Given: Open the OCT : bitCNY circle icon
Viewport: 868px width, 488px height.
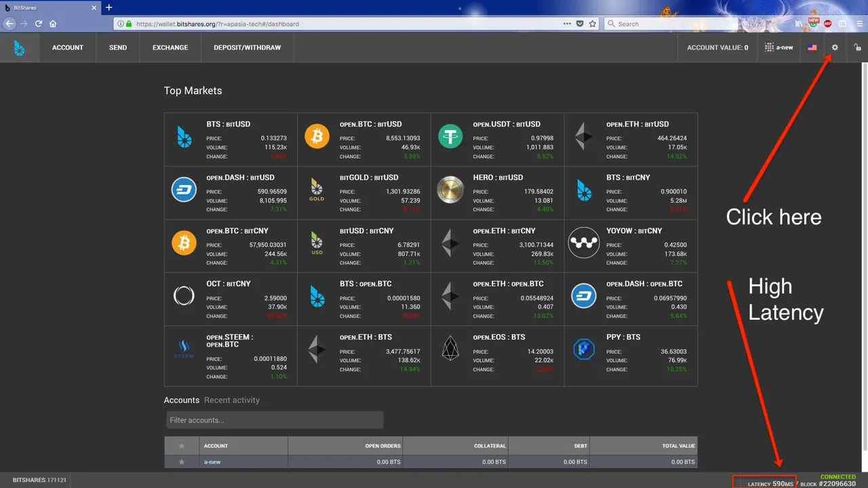Looking at the screenshot, I should coord(184,296).
